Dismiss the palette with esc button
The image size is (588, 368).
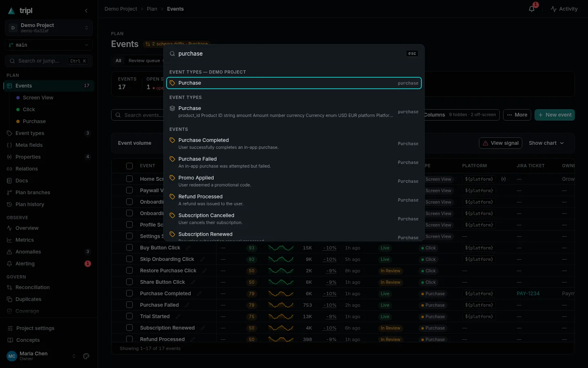pyautogui.click(x=412, y=54)
